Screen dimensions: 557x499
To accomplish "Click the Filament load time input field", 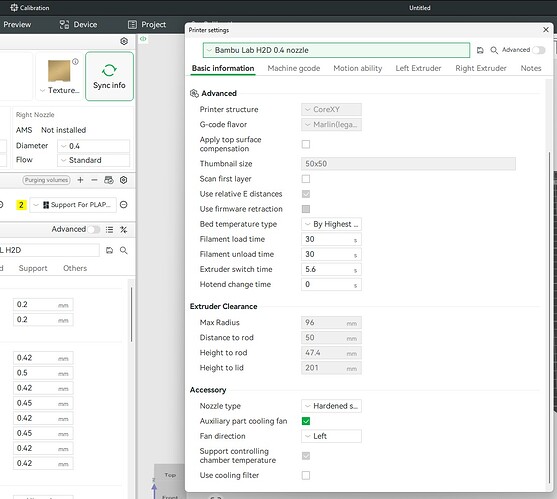I will pos(331,239).
